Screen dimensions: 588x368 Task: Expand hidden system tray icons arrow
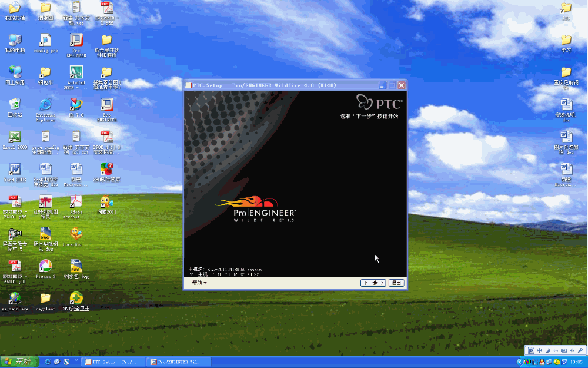pyautogui.click(x=519, y=362)
